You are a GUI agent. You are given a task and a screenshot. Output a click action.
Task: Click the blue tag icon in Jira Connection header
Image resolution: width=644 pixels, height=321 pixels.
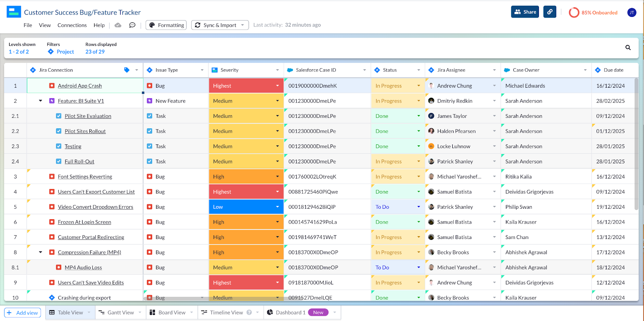[127, 70]
